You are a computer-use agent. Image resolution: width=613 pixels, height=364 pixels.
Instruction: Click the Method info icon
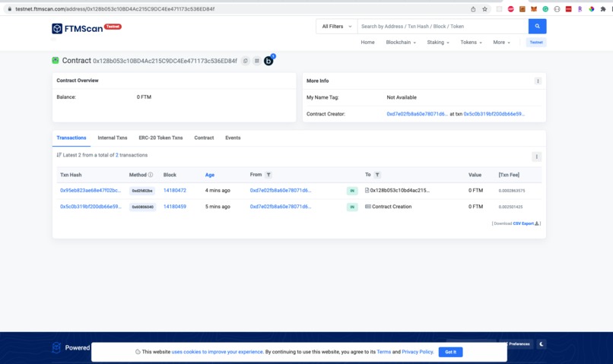coord(151,175)
